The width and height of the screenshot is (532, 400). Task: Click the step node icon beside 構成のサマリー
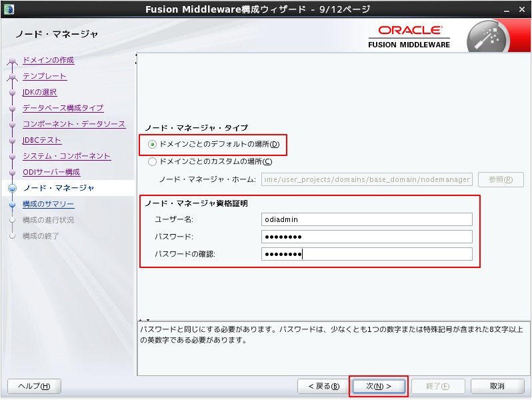coord(13,204)
